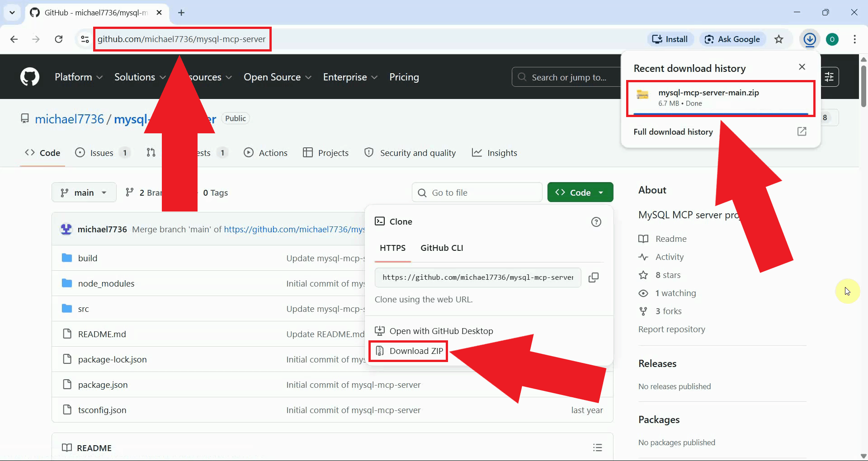Open new browser tab with plus icon

pos(181,13)
